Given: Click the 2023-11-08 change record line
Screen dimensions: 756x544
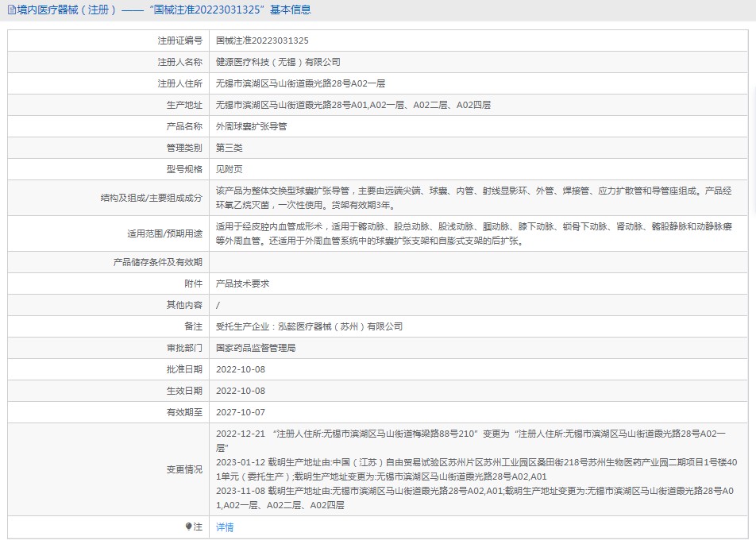Looking at the screenshot, I should coord(475,498).
